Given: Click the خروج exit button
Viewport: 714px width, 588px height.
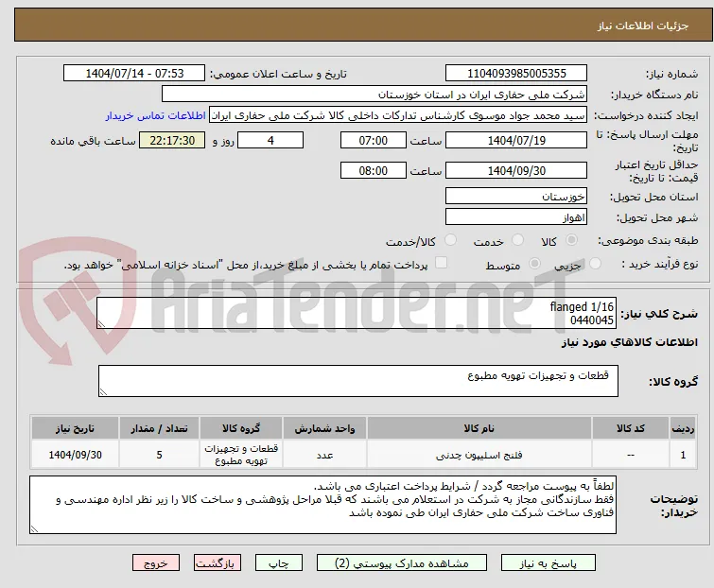Looking at the screenshot, I should click(x=156, y=563).
